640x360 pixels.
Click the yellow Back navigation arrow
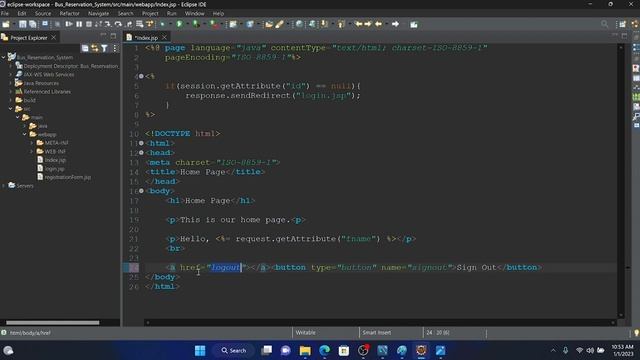(378, 24)
